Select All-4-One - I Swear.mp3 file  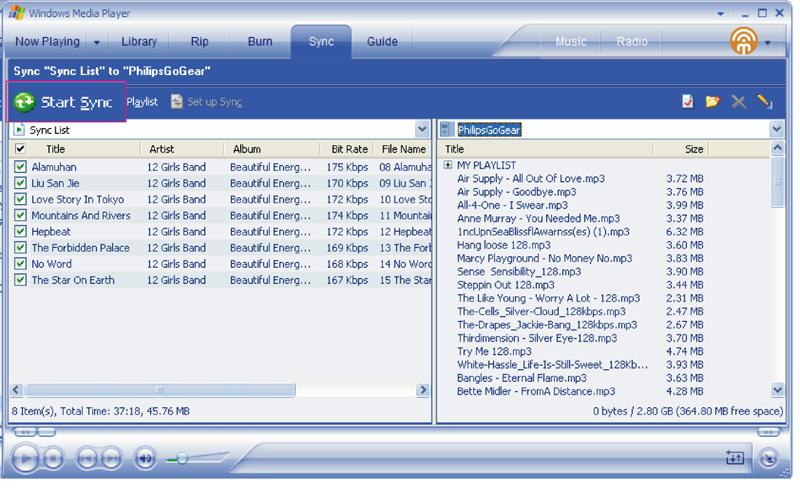(x=512, y=205)
